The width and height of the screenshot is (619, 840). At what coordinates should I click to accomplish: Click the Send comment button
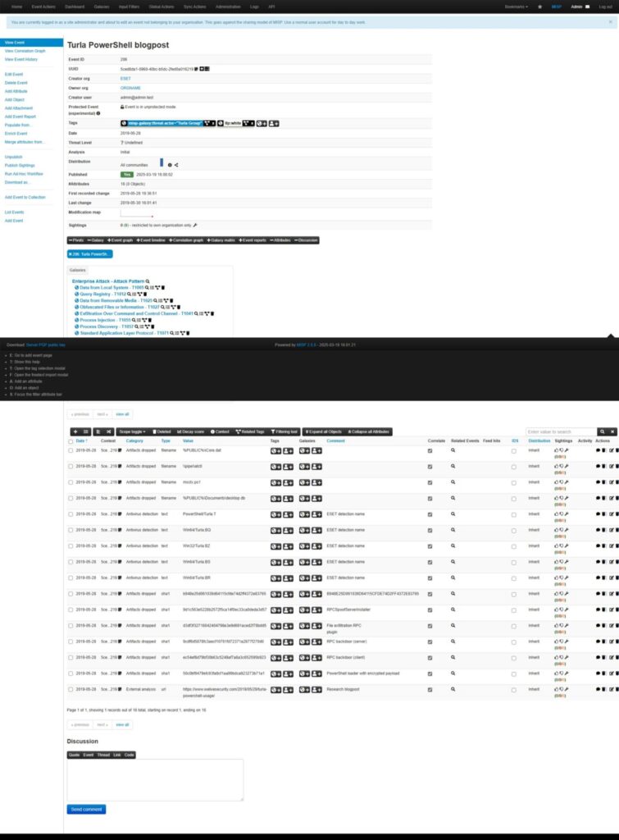(86, 809)
